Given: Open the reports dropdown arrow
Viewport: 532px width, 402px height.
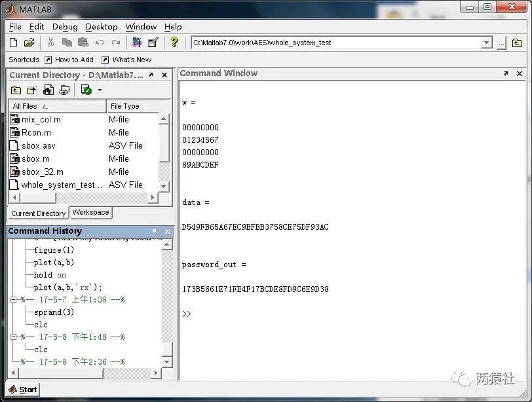Looking at the screenshot, I should pyautogui.click(x=100, y=90).
